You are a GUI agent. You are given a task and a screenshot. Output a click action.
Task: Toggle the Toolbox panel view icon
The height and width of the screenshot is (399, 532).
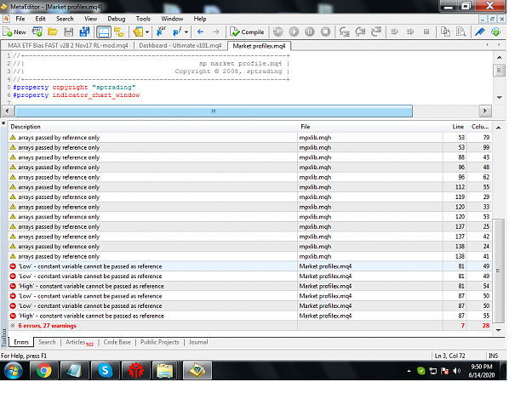(x=104, y=31)
